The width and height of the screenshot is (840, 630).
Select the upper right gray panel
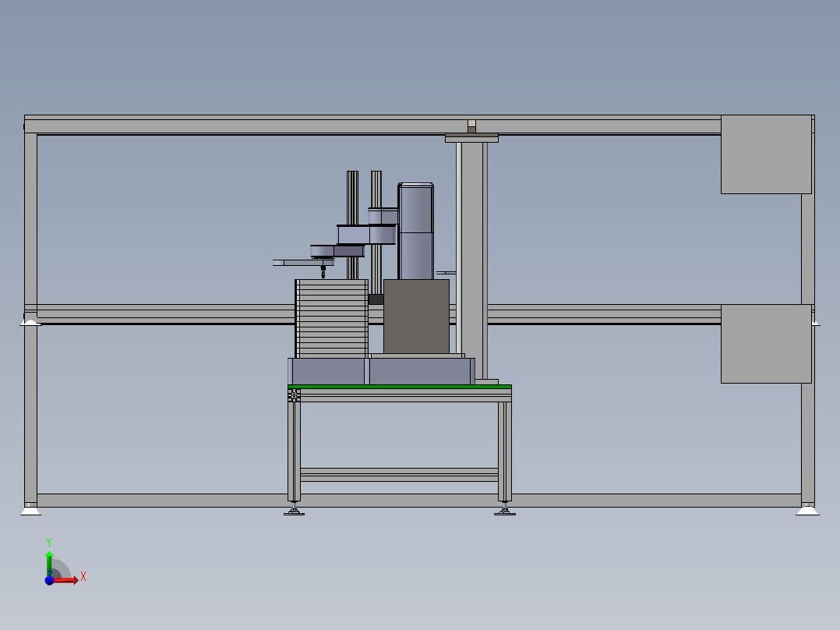click(x=766, y=154)
